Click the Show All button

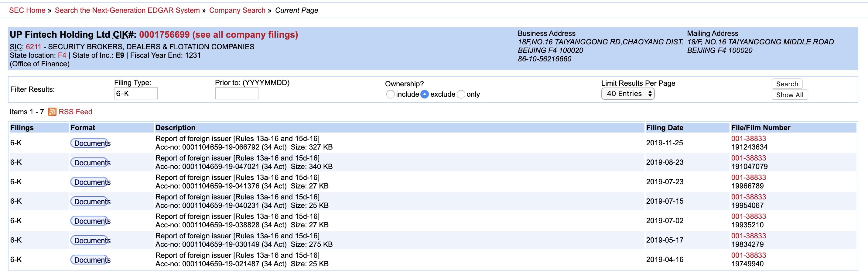click(789, 95)
